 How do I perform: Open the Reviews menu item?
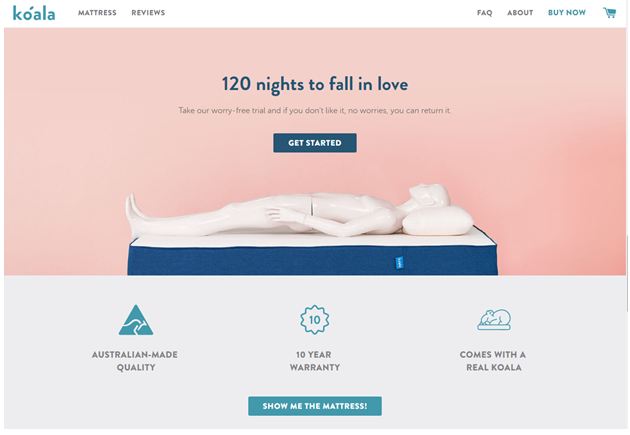[148, 13]
